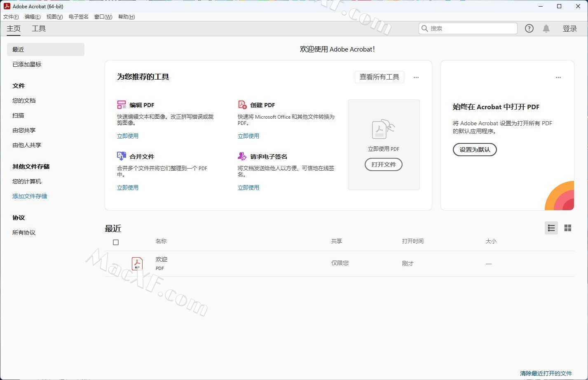This screenshot has width=588, height=380.
Task: Click the Adobe Acrobat title bar logo
Action: 7,6
